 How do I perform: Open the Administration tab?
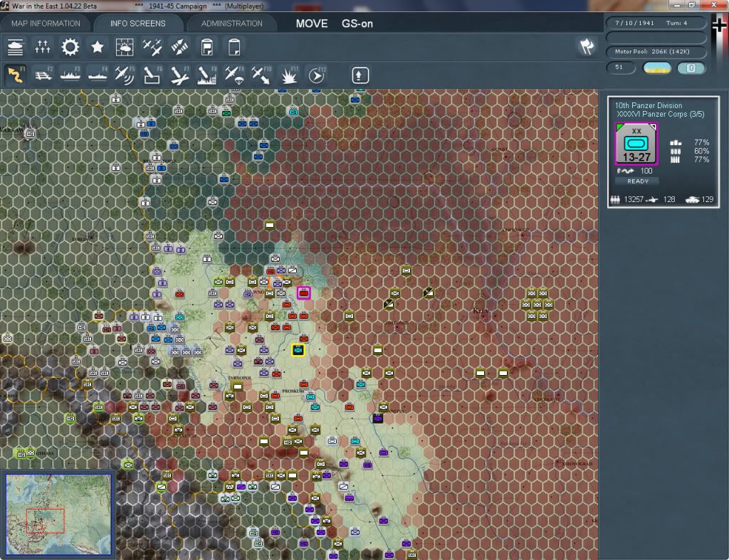(x=231, y=23)
